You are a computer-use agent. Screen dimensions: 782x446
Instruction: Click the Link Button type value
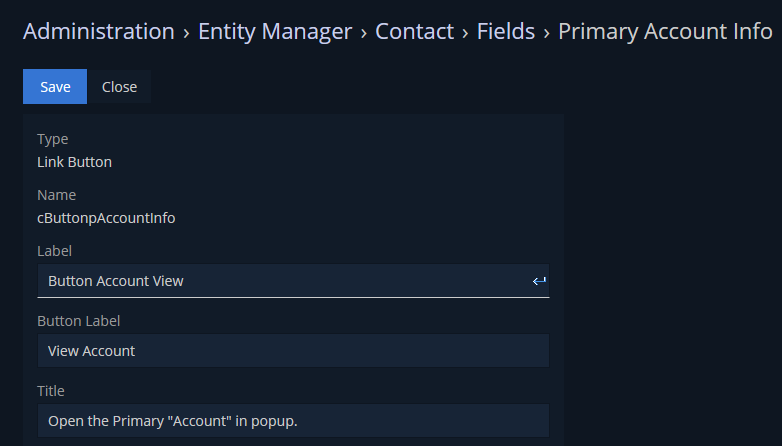pos(75,161)
